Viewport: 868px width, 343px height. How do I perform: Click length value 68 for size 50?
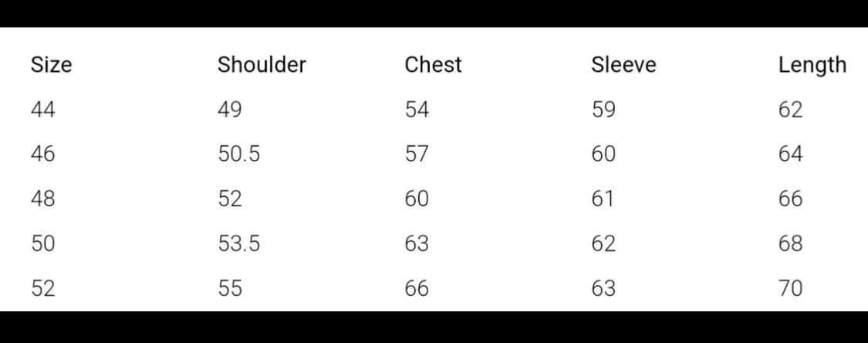[x=790, y=244]
